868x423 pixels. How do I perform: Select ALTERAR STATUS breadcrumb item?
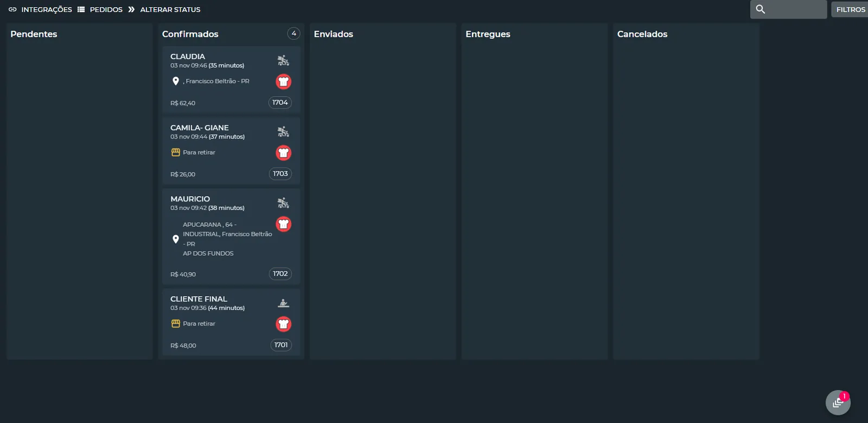pyautogui.click(x=170, y=9)
